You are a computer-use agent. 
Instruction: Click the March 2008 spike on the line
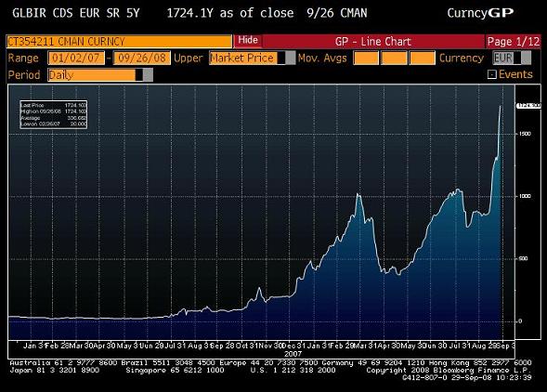tap(358, 194)
